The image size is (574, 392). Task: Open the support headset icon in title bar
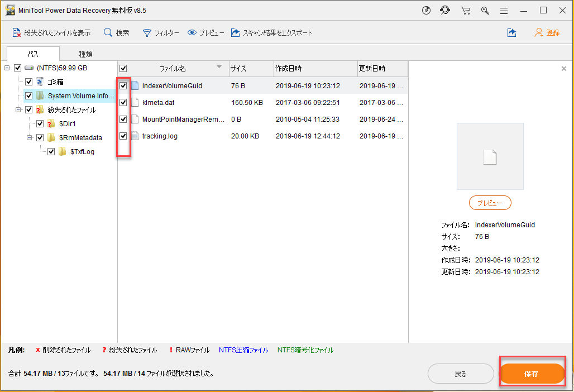[x=445, y=10]
